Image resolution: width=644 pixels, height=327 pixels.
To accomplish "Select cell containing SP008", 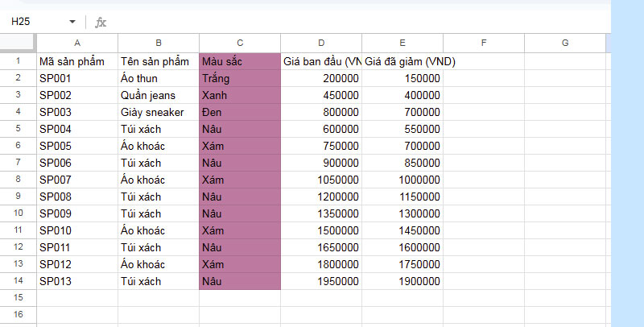I will (77, 197).
